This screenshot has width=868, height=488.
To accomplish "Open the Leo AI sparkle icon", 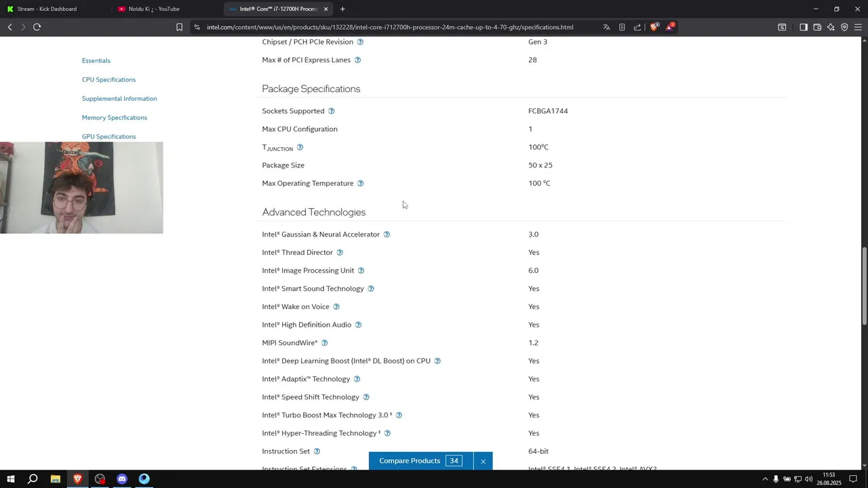I will click(831, 27).
